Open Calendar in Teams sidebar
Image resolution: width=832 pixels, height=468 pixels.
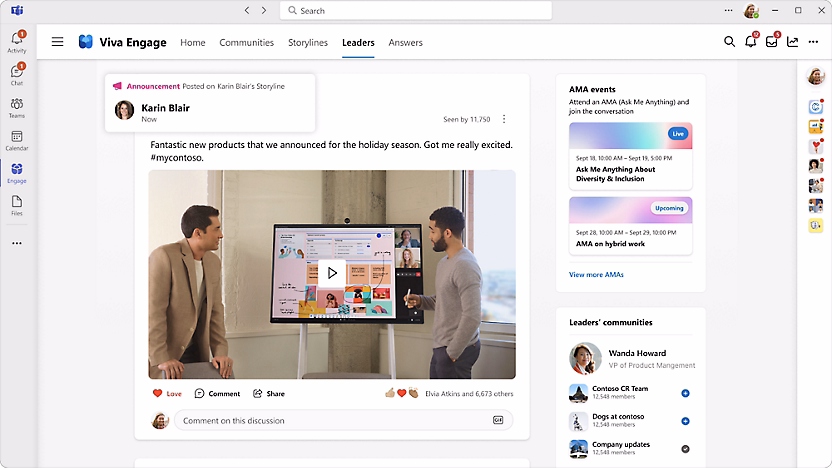point(17,141)
